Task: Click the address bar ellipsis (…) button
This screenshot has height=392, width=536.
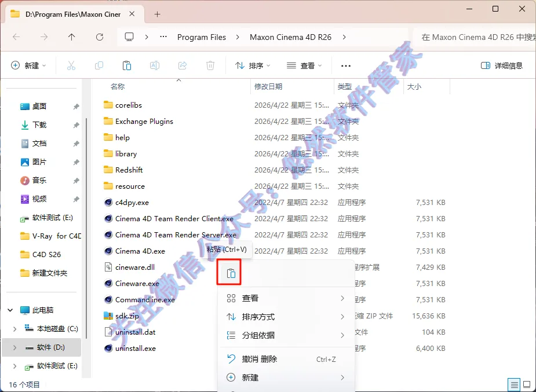Action: 163,37
